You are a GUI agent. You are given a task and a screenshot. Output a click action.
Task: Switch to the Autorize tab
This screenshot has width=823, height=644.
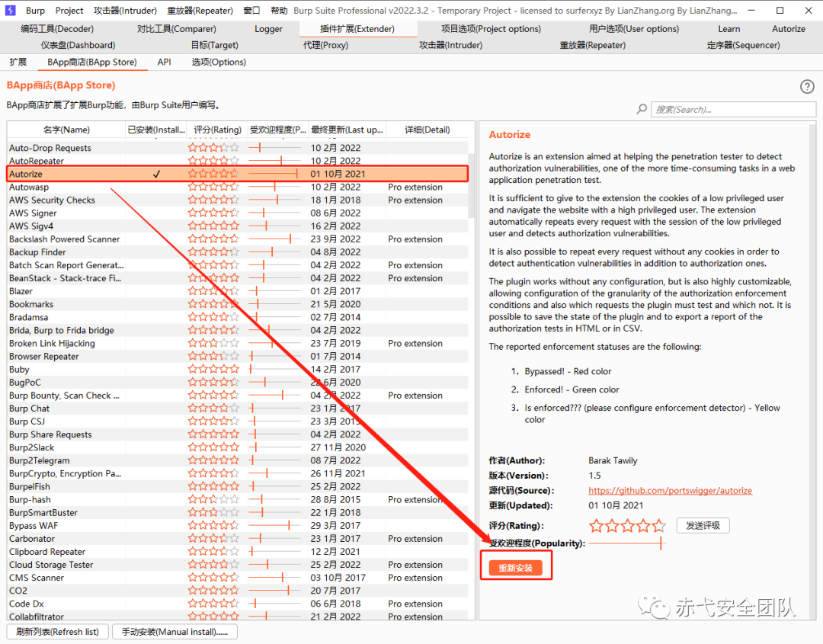(789, 29)
